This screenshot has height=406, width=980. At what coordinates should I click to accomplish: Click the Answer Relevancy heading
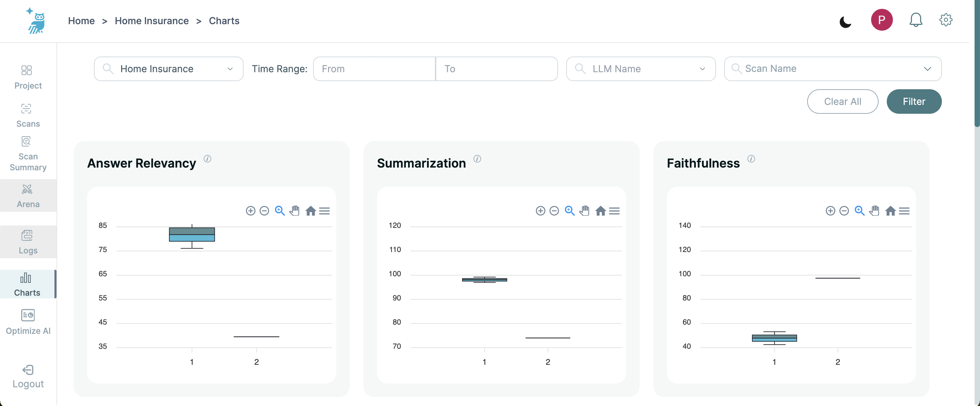(x=142, y=163)
